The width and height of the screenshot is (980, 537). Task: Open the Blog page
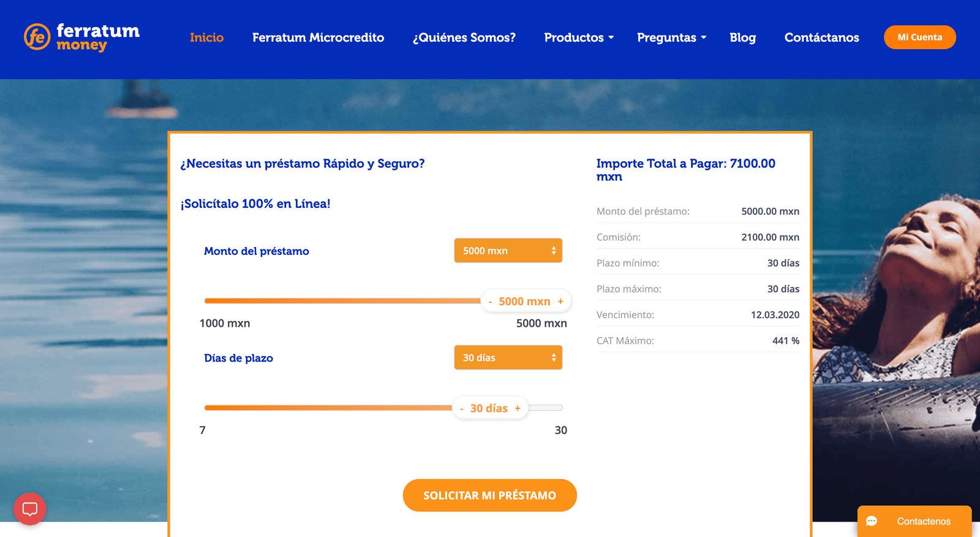[x=743, y=37]
